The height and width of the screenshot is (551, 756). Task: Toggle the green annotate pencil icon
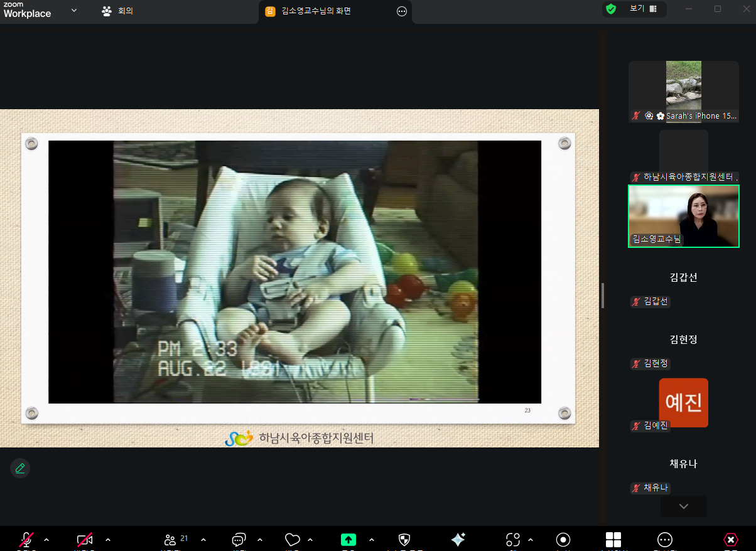point(20,468)
